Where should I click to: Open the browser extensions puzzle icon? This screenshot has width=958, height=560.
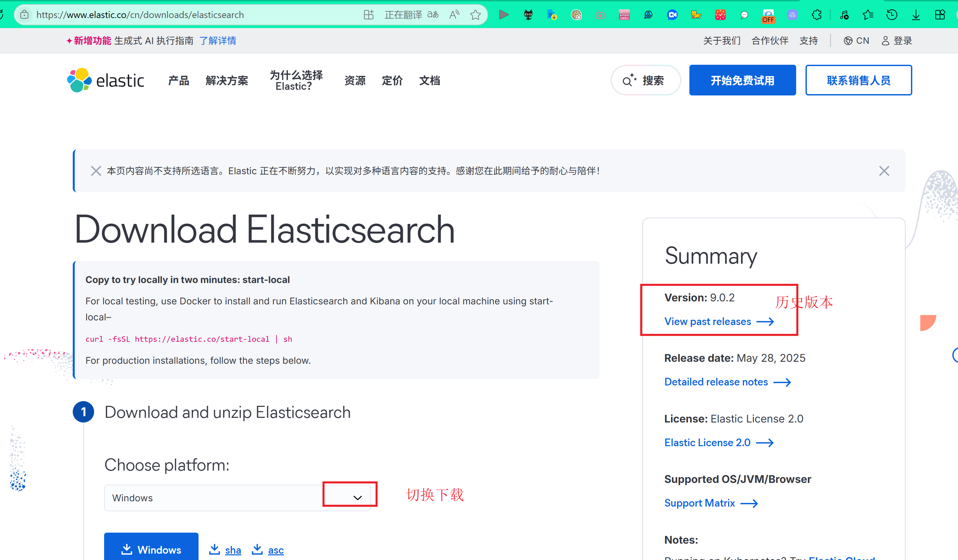click(x=816, y=15)
